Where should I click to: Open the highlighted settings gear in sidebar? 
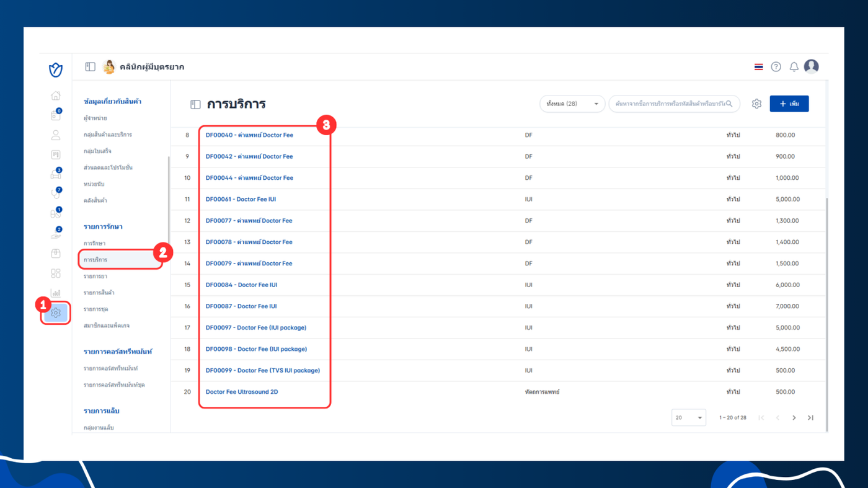pos(56,313)
